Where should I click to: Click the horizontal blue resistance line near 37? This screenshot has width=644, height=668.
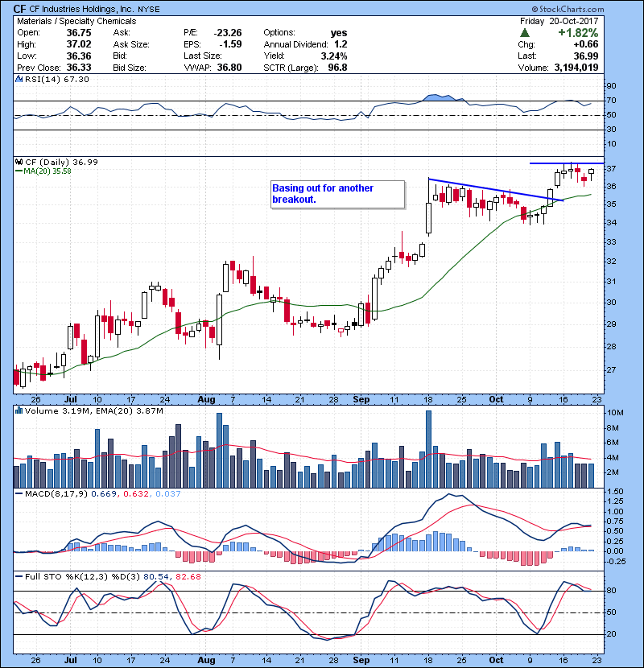pyautogui.click(x=567, y=163)
